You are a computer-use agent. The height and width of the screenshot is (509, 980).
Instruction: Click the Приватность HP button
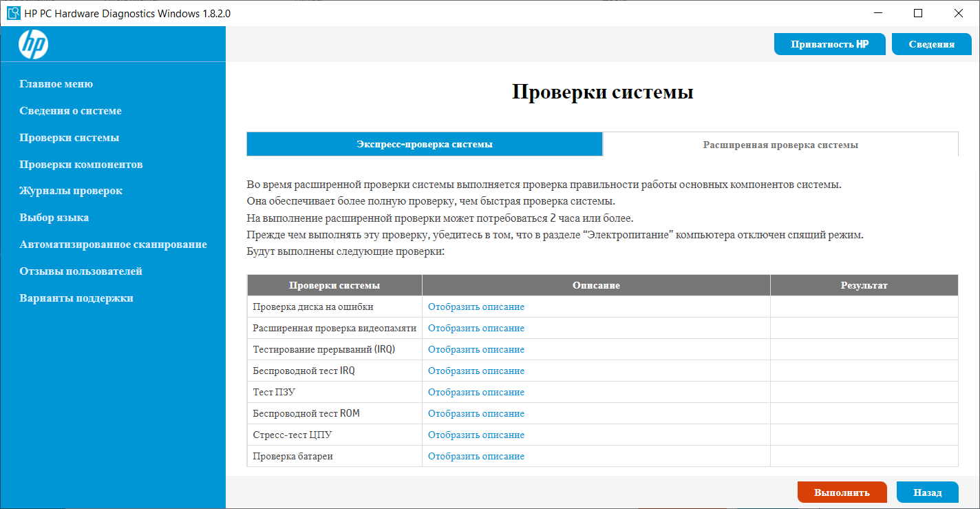[829, 44]
